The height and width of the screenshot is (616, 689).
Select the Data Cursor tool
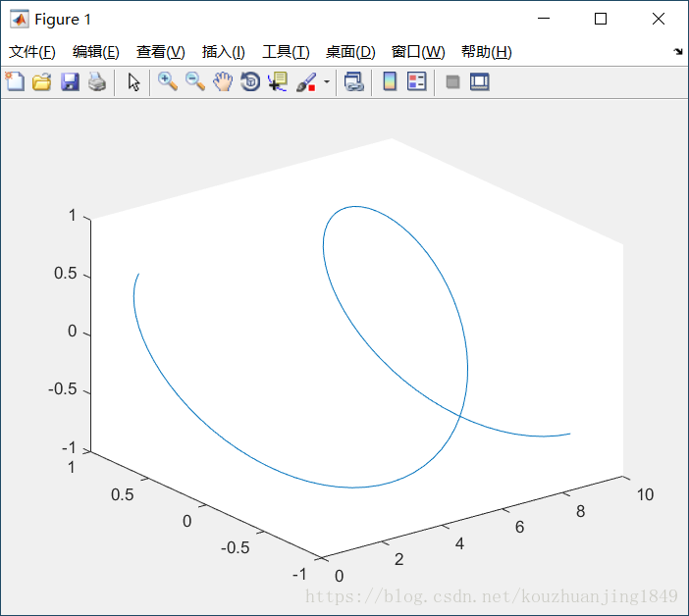(278, 81)
